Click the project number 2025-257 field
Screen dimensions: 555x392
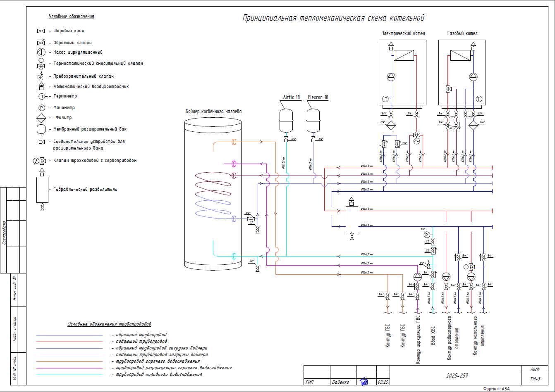pos(457,376)
